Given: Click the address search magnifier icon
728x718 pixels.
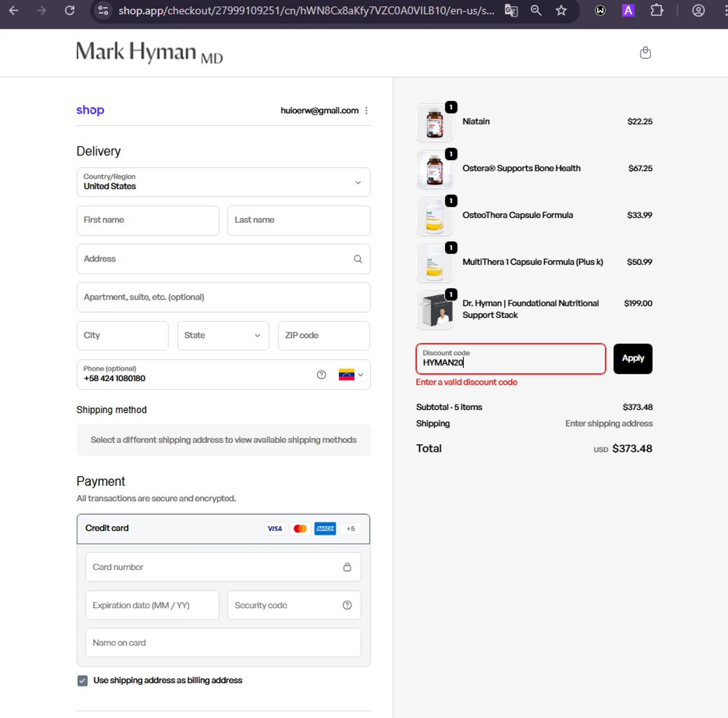Looking at the screenshot, I should pos(358,259).
